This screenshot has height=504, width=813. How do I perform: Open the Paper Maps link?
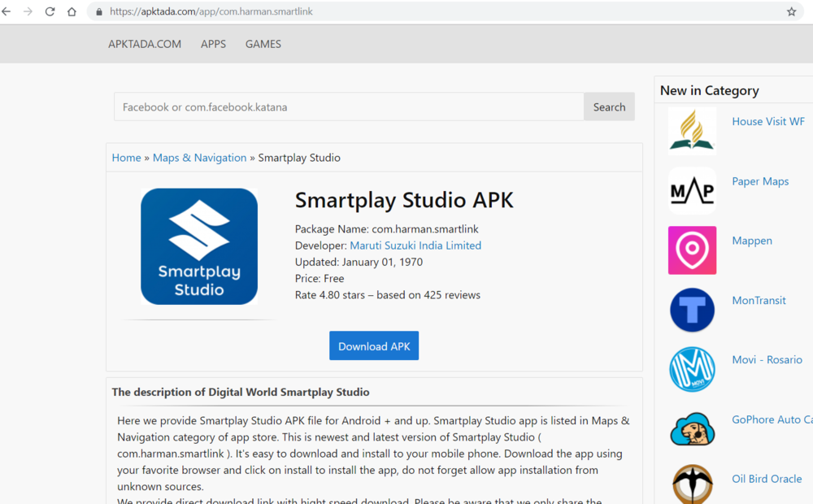point(760,181)
